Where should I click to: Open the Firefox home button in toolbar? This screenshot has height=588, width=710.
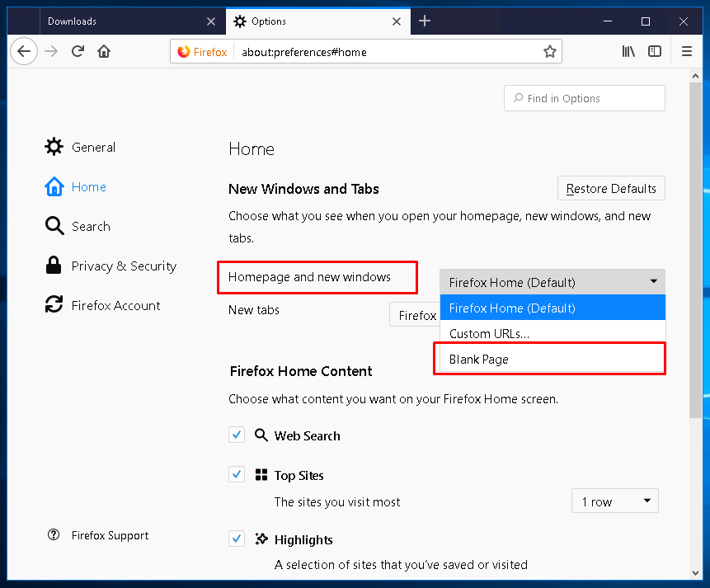[104, 51]
